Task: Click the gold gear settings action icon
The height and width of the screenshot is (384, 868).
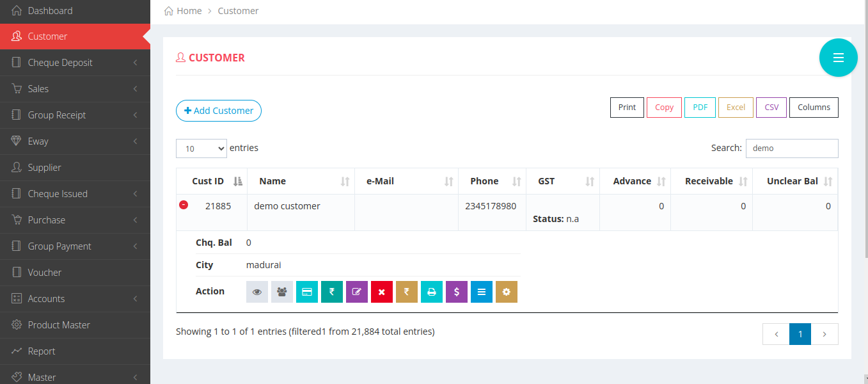Action: click(507, 292)
